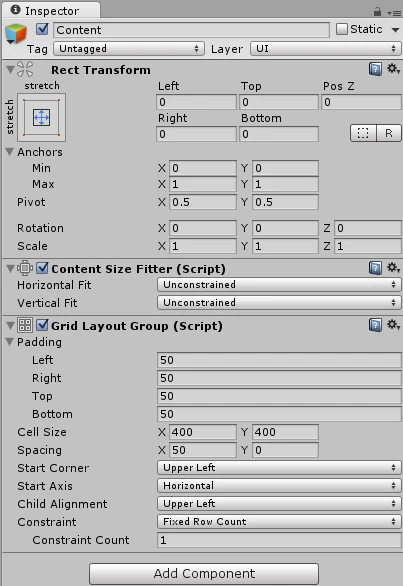This screenshot has height=586, width=403.
Task: Click the Grid Layout Group component icon
Action: click(25, 325)
